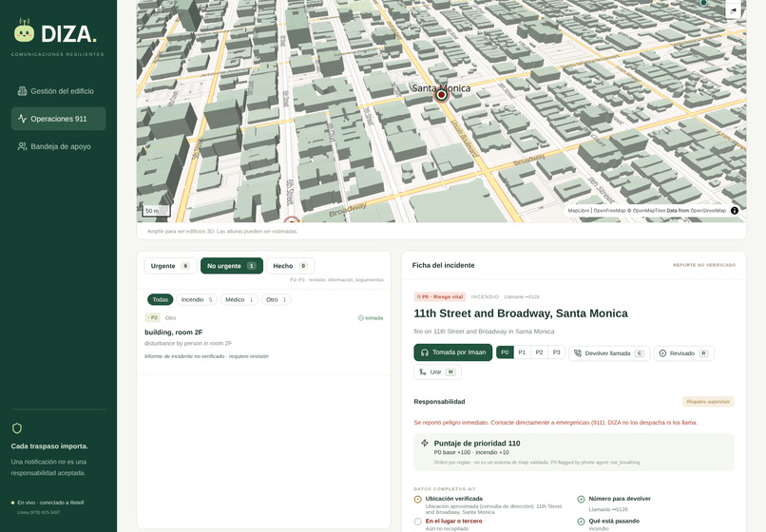Screen dimensions: 766x532
Task: Filter incidents by Incendio
Action: [197, 299]
